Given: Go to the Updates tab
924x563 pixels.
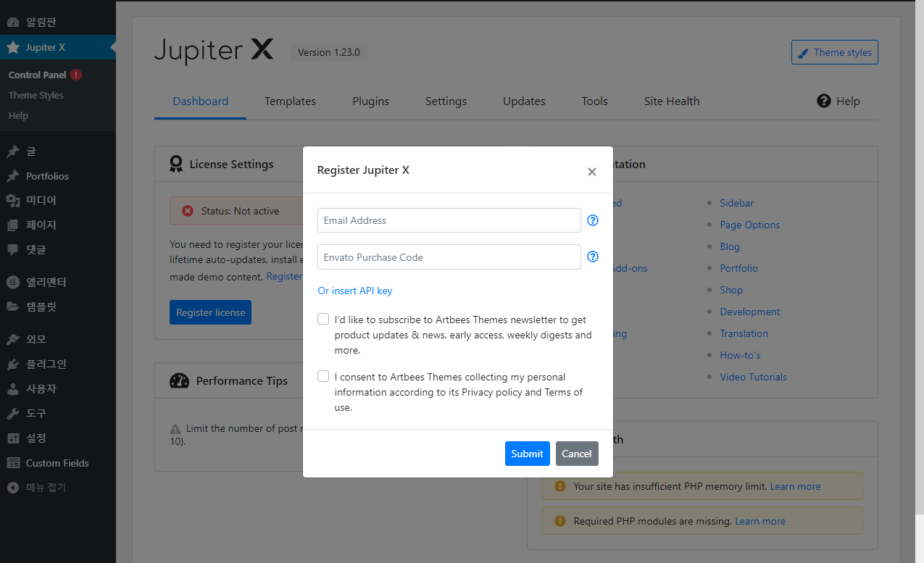Looking at the screenshot, I should point(524,101).
